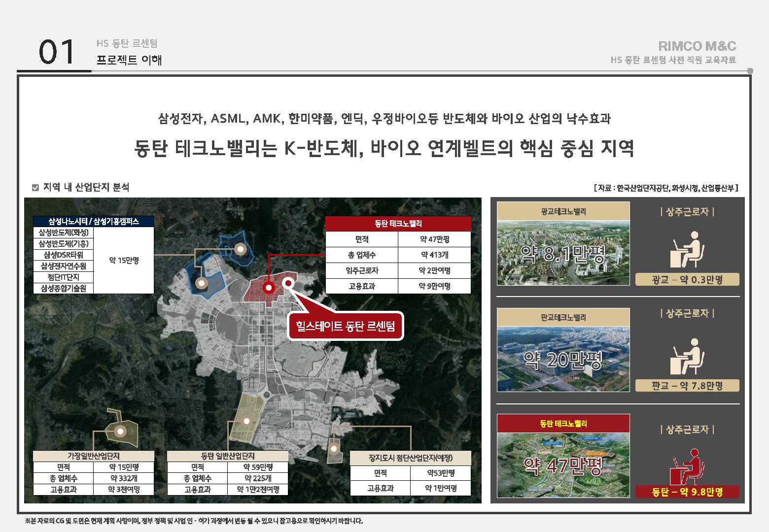The width and height of the screenshot is (769, 532).
Task: Click the marker in the 가장일반산업단지 area
Action: pyautogui.click(x=121, y=432)
